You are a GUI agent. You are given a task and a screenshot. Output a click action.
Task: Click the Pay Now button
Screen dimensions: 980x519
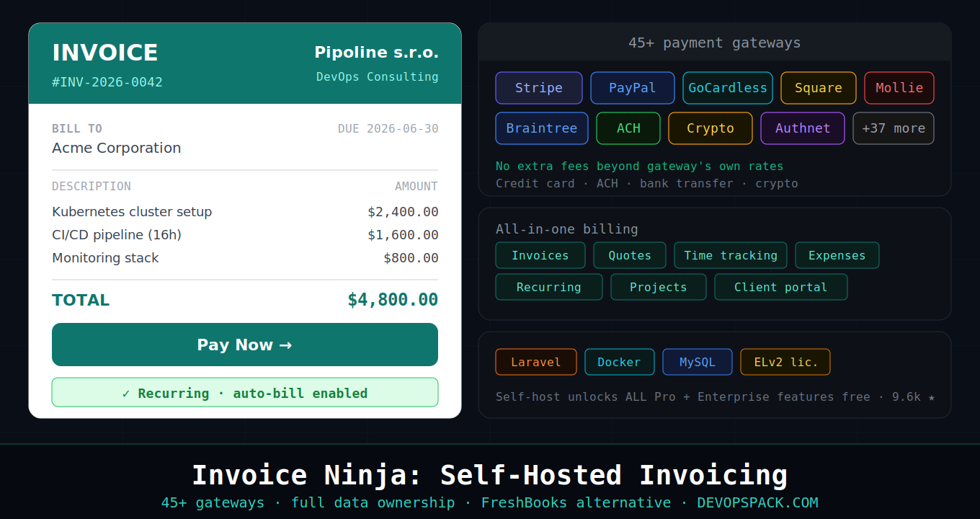point(245,345)
